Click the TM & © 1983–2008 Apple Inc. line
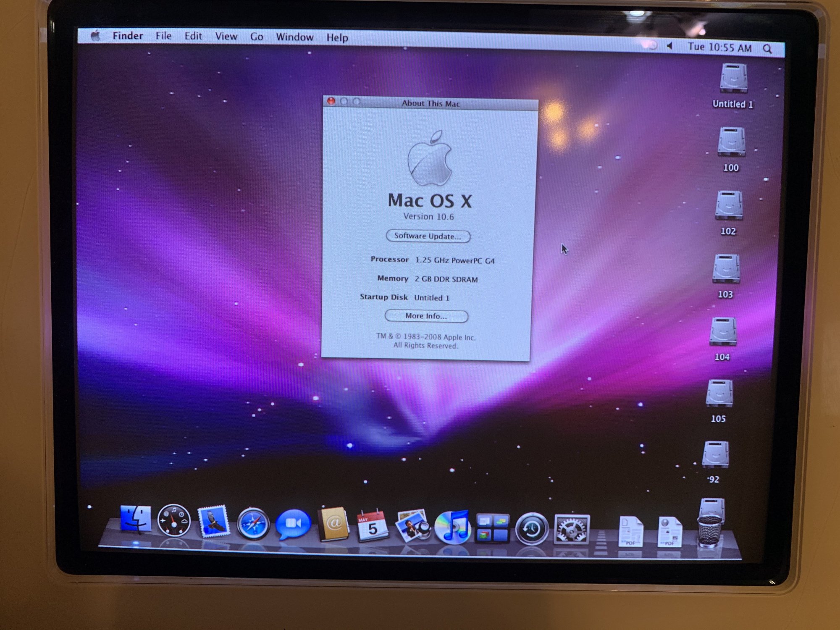 426,337
